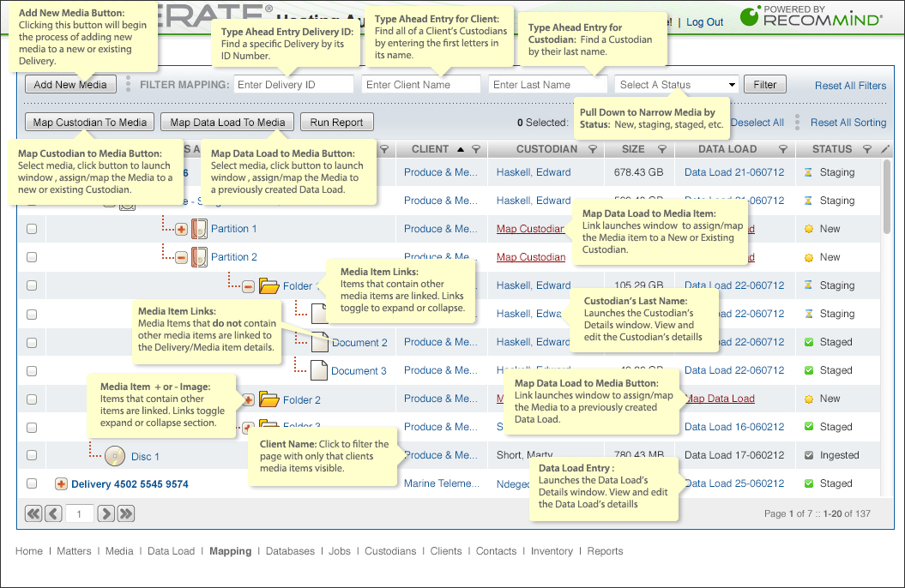Image resolution: width=905 pixels, height=588 pixels.
Task: Check the open Folder row checkbox
Action: (x=32, y=285)
